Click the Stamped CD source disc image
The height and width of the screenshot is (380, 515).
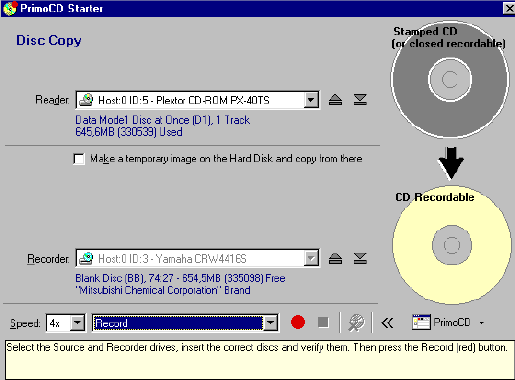click(450, 79)
